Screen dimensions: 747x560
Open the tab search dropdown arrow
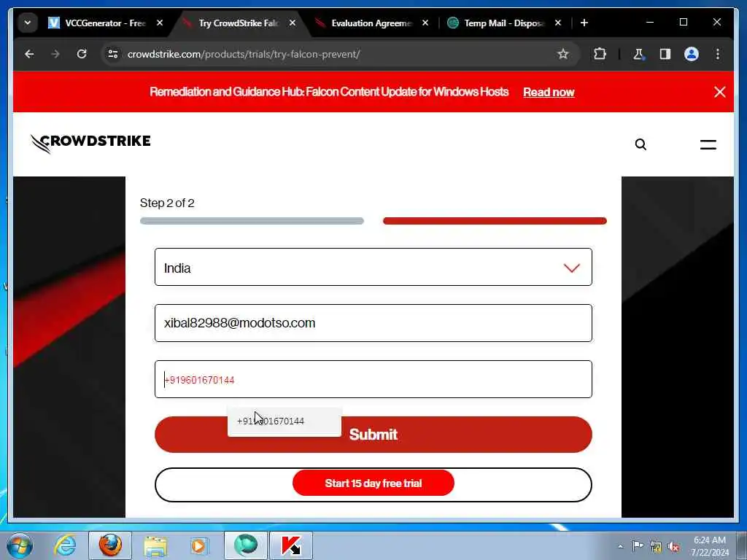[28, 23]
